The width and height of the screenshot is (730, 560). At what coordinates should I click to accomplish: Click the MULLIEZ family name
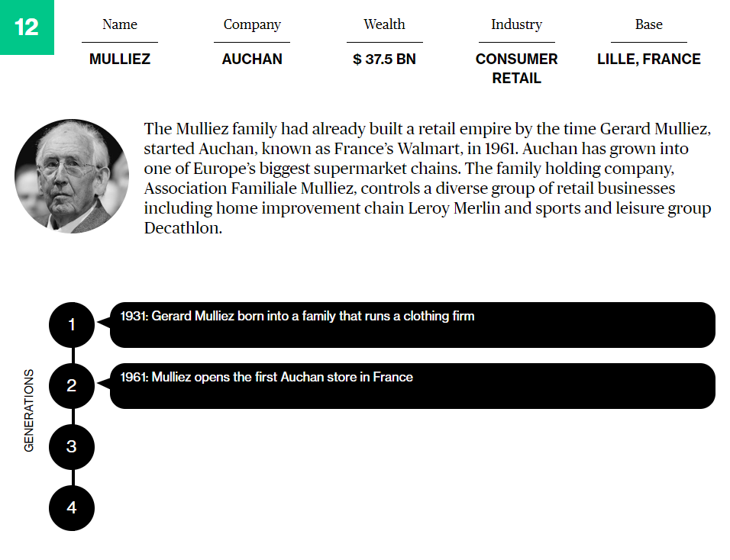[120, 59]
